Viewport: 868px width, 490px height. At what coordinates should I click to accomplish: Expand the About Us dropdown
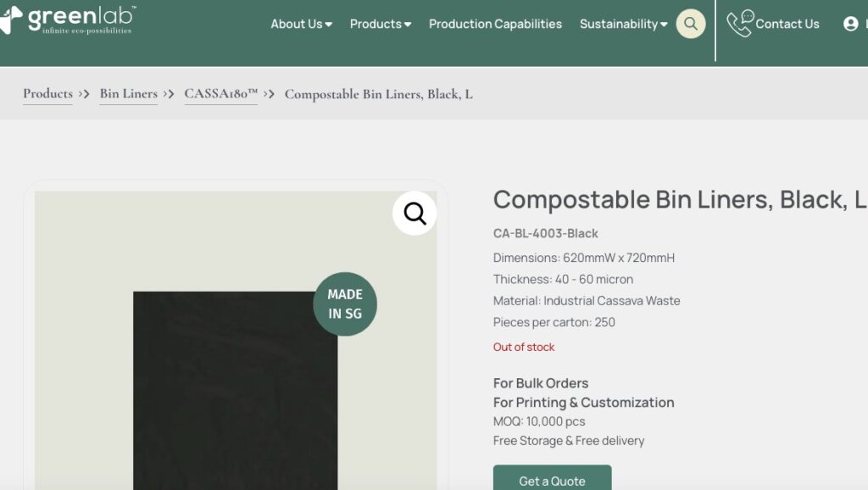point(299,24)
